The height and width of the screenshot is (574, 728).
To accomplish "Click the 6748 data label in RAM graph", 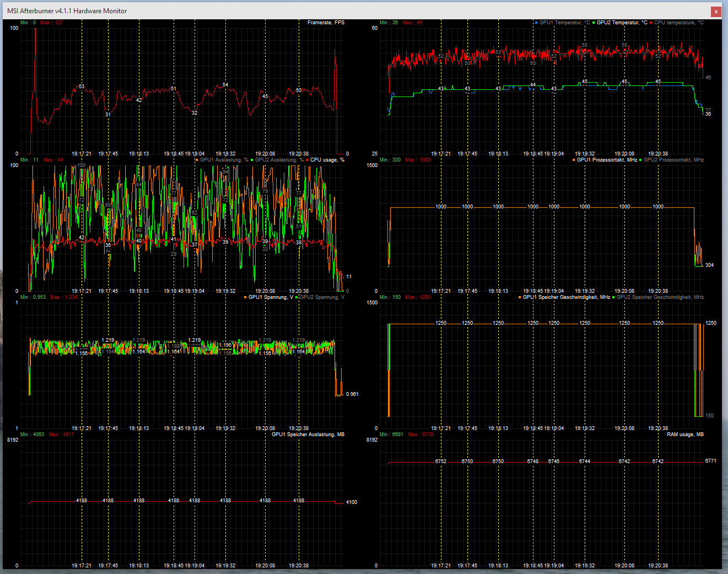I will (533, 462).
